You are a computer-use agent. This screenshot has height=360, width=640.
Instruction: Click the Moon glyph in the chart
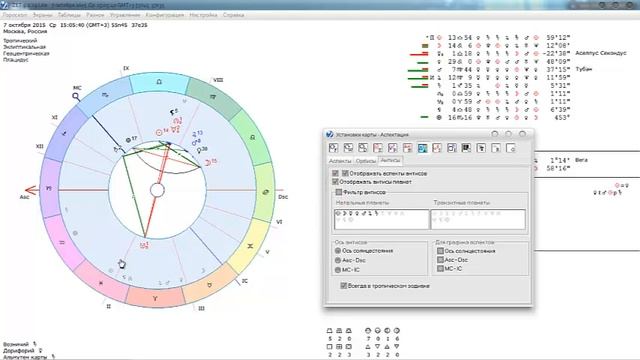(207, 162)
